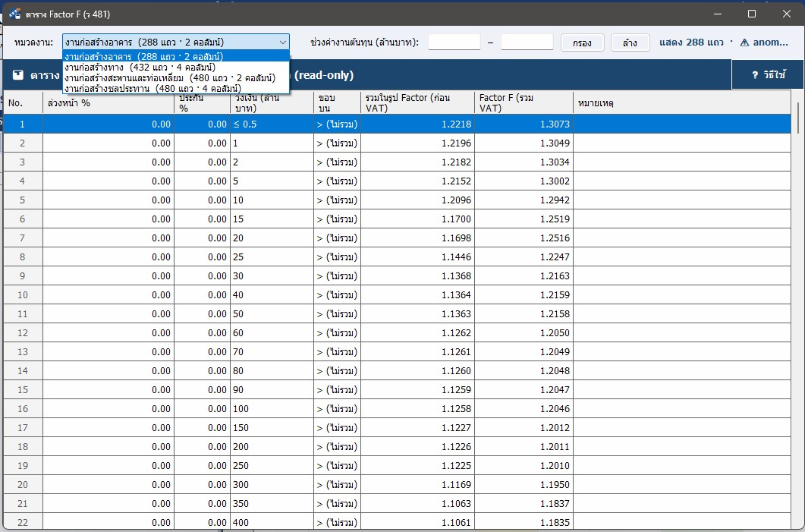Click the vertical scrollbar of the table

798,308
